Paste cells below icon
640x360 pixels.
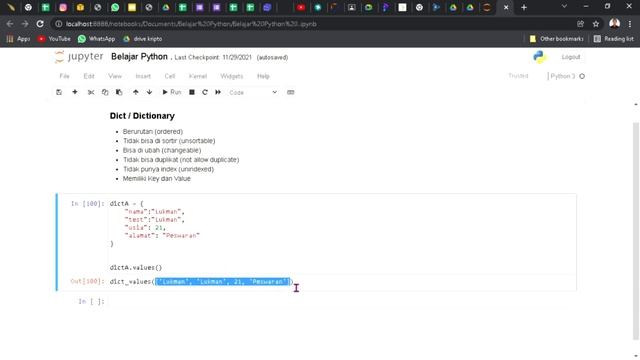tap(119, 92)
